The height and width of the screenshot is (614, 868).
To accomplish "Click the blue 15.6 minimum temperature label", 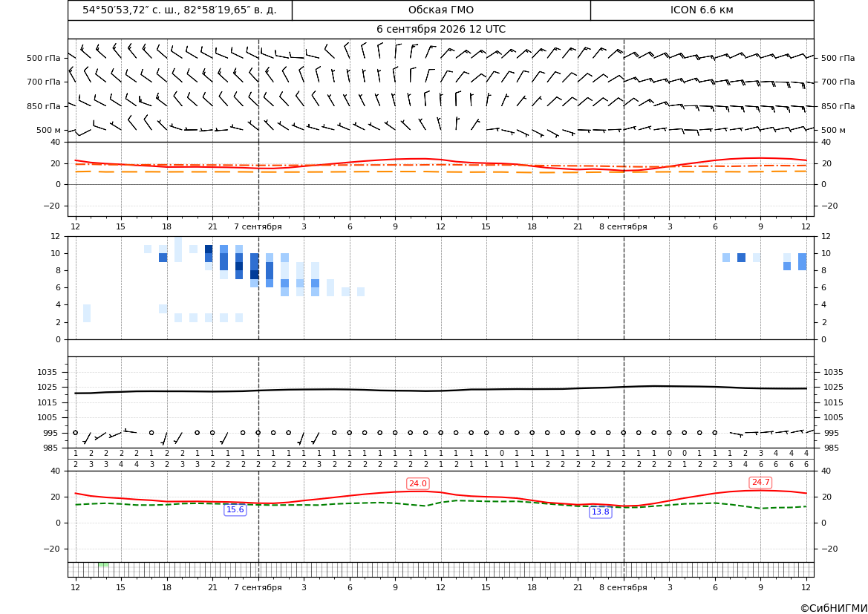I will 235,510.
